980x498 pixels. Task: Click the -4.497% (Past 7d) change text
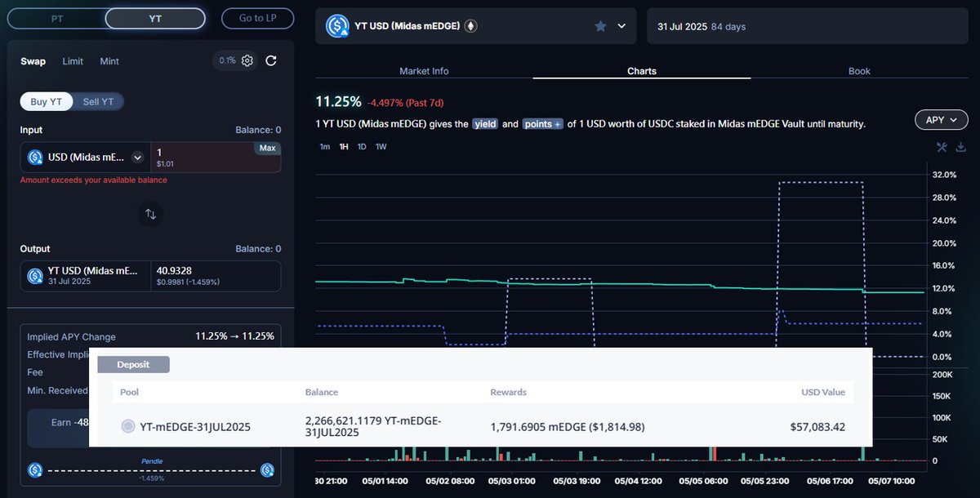point(404,103)
